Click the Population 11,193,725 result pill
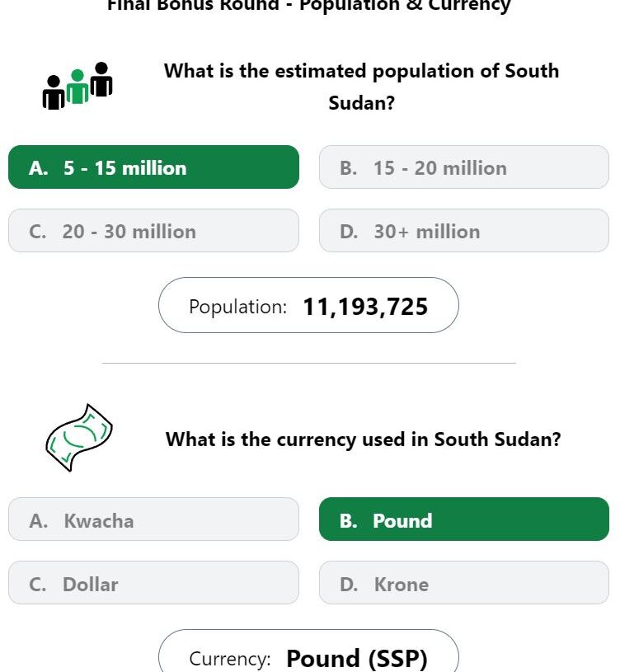 pyautogui.click(x=308, y=305)
